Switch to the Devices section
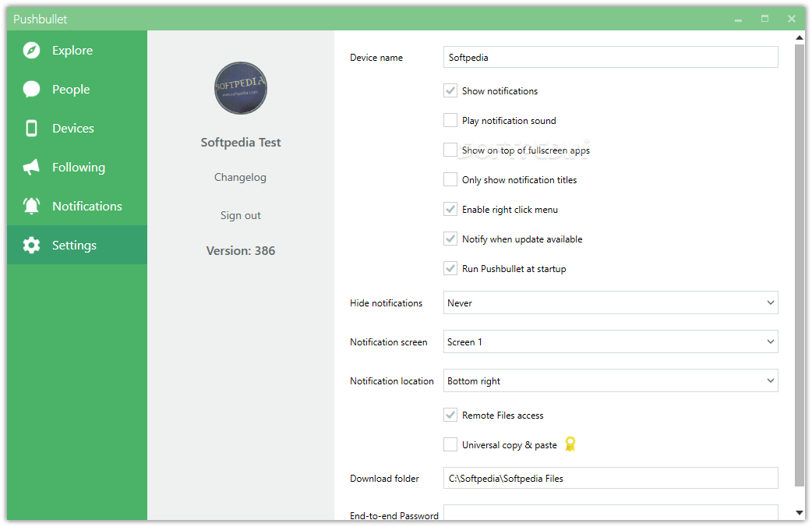Screen dimensions: 812x527 tap(77, 128)
